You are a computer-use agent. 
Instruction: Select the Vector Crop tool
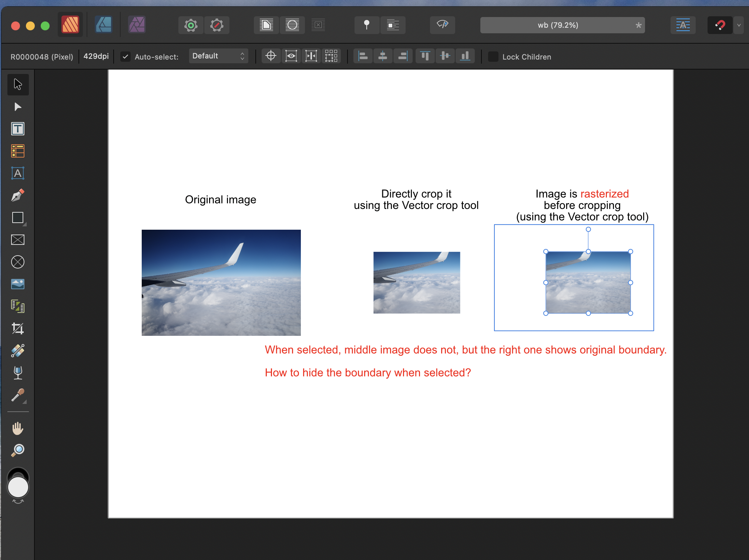tap(18, 328)
